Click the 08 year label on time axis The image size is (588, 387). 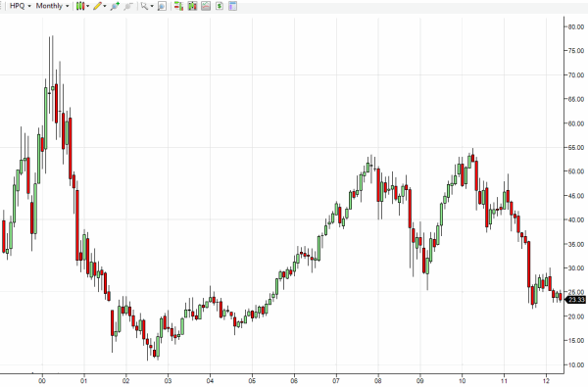(x=378, y=381)
